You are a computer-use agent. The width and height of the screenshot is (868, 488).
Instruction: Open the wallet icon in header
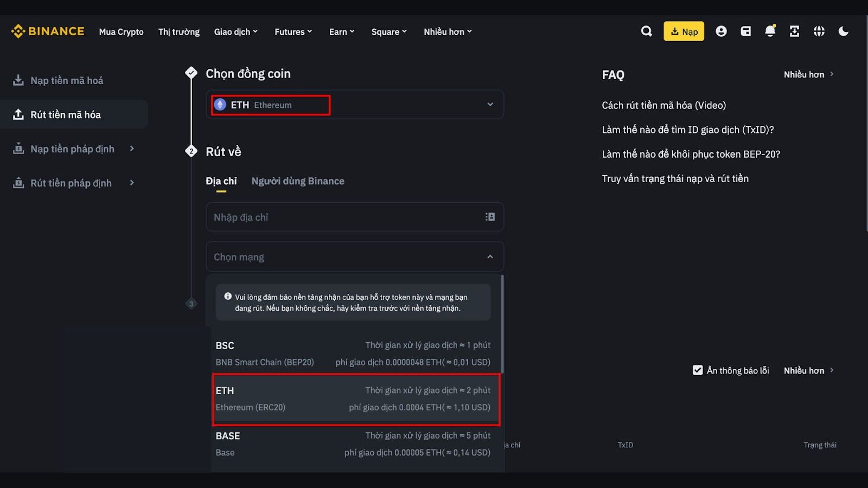coord(746,31)
